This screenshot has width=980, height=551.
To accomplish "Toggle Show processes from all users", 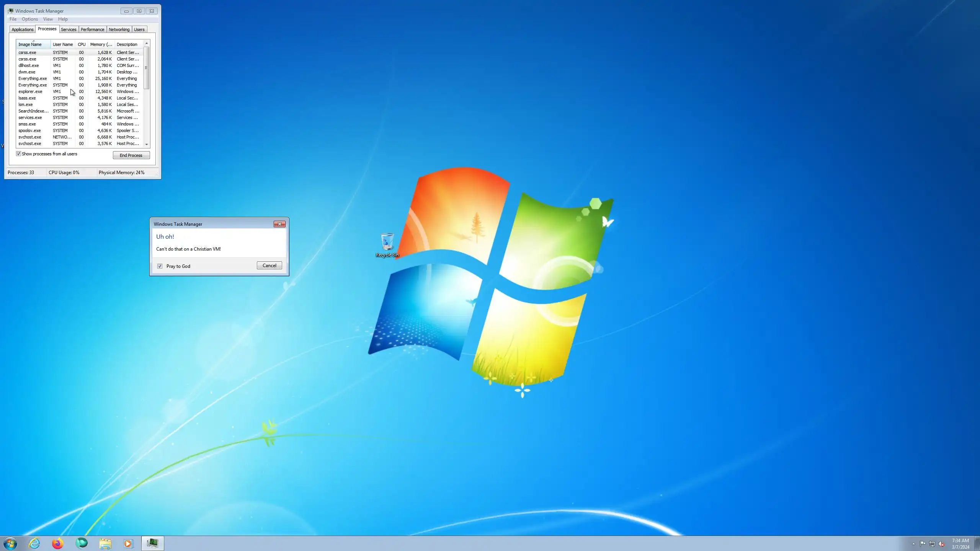I will (18, 154).
